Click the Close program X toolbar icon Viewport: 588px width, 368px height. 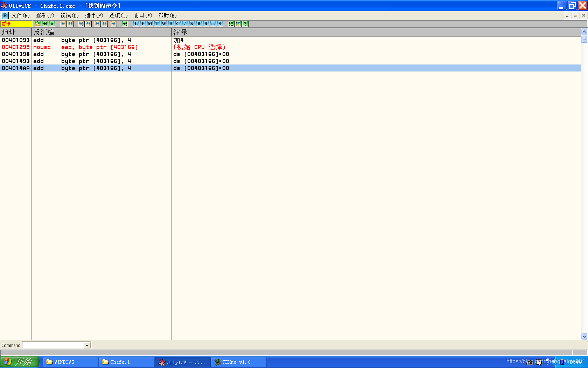click(x=52, y=23)
